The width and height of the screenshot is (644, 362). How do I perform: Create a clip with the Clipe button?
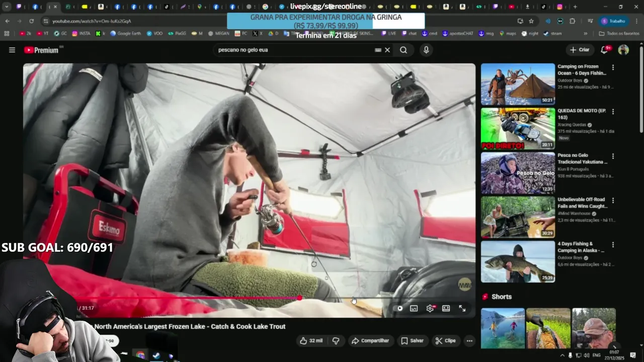click(445, 341)
